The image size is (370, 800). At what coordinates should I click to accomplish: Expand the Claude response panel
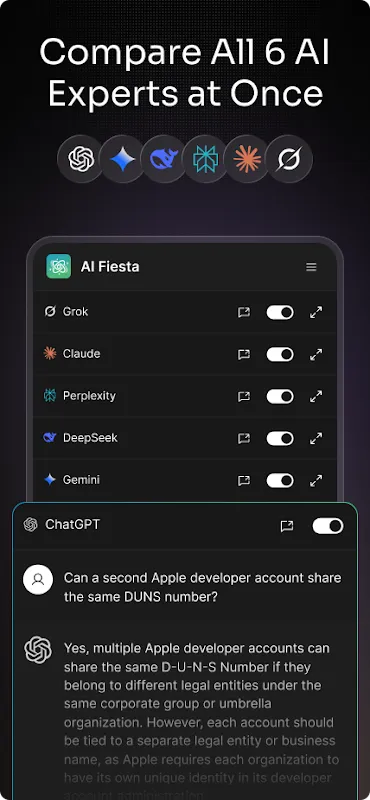pyautogui.click(x=316, y=354)
